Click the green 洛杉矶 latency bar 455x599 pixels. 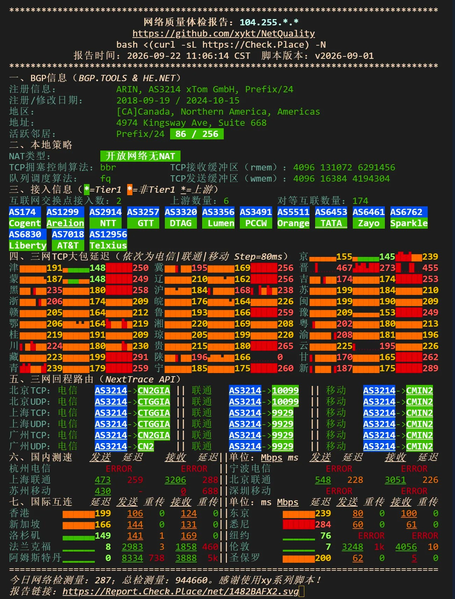(x=78, y=537)
